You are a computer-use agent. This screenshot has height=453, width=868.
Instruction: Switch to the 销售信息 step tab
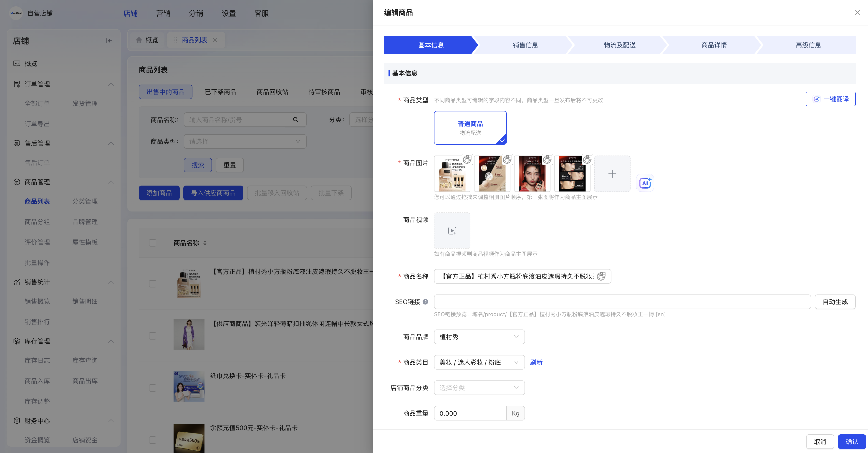525,45
